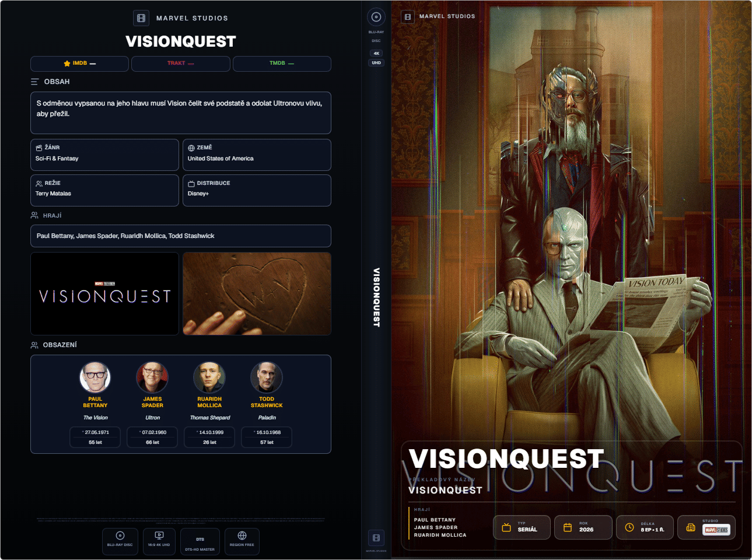Click the Studio Marvel Studios logo badge
The image size is (752, 560).
(x=706, y=527)
